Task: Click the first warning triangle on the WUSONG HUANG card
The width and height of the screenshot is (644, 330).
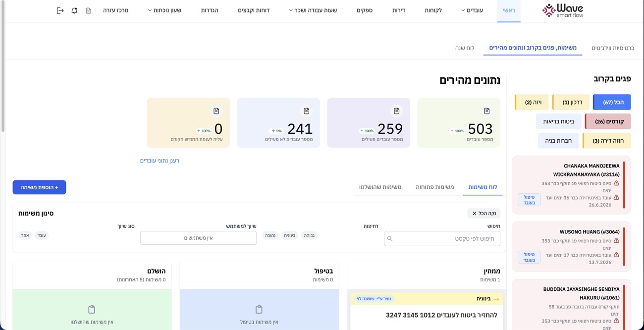Action: tap(616, 241)
